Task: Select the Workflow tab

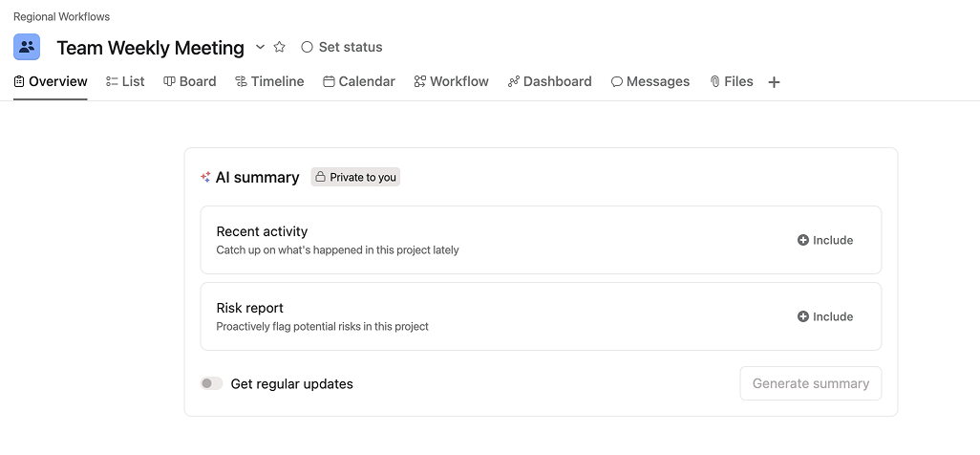Action: pyautogui.click(x=452, y=81)
